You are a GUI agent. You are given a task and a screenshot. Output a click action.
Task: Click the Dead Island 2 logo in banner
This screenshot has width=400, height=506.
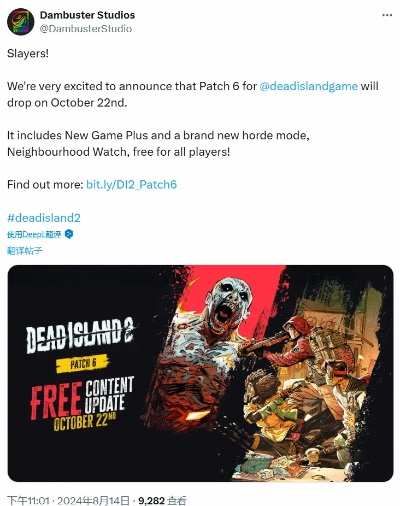(x=80, y=335)
